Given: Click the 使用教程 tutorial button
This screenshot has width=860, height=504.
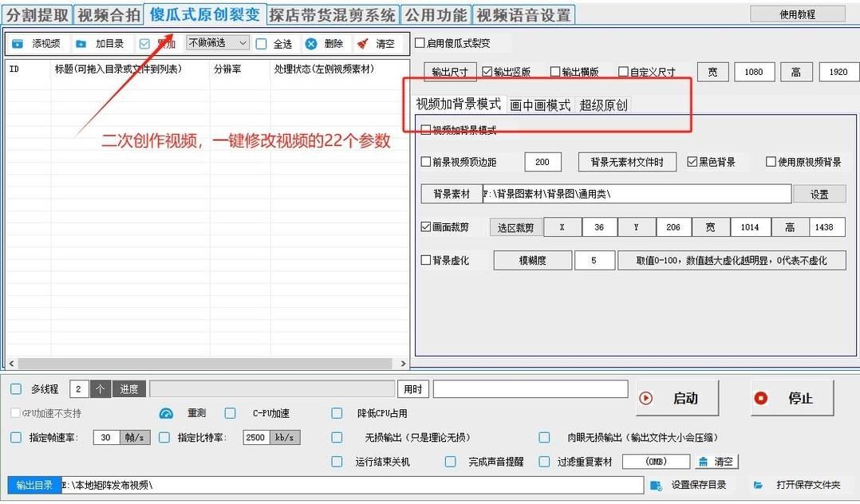Looking at the screenshot, I should tap(797, 14).
